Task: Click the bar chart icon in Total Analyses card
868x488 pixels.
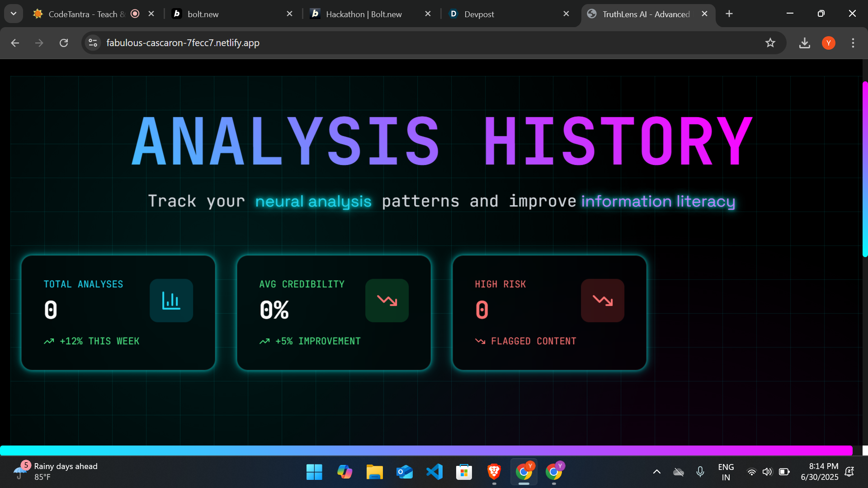Action: [x=171, y=300]
